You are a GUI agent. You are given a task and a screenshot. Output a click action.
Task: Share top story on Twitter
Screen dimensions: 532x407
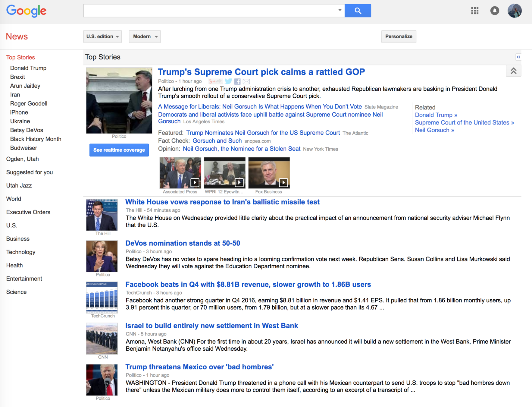tap(228, 81)
